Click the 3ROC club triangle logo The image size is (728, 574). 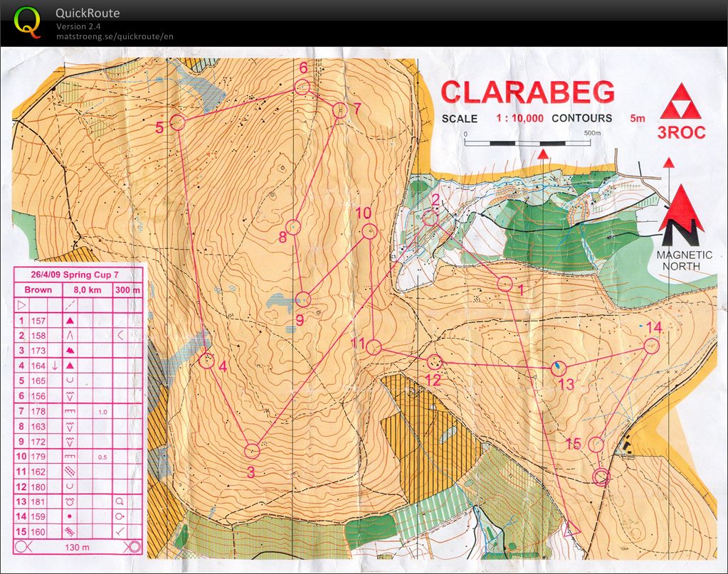[680, 102]
